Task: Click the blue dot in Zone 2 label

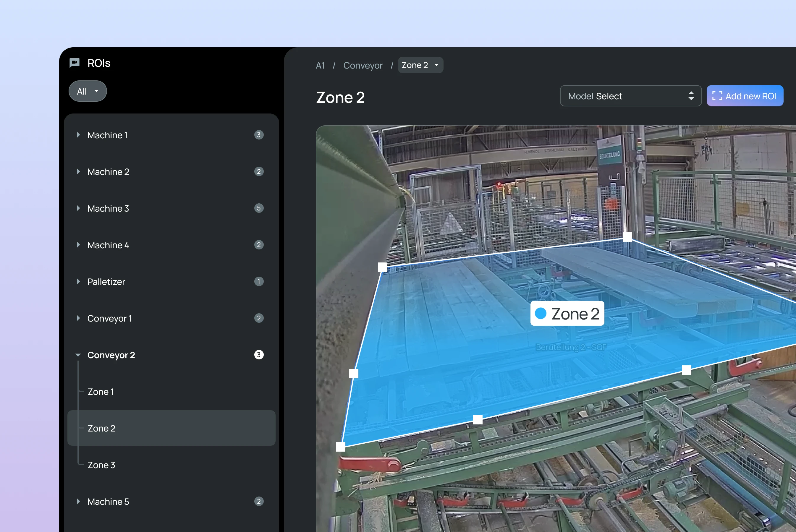Action: pyautogui.click(x=541, y=313)
